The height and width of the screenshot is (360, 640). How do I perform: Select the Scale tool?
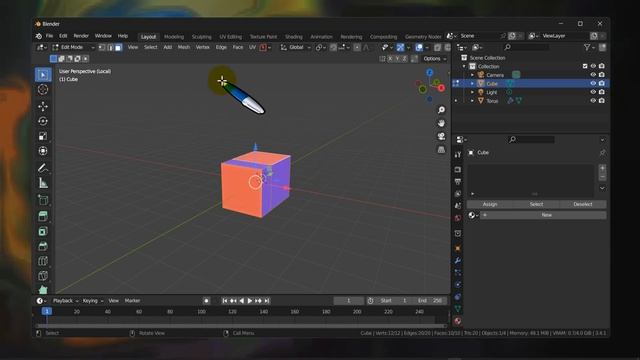(43, 136)
